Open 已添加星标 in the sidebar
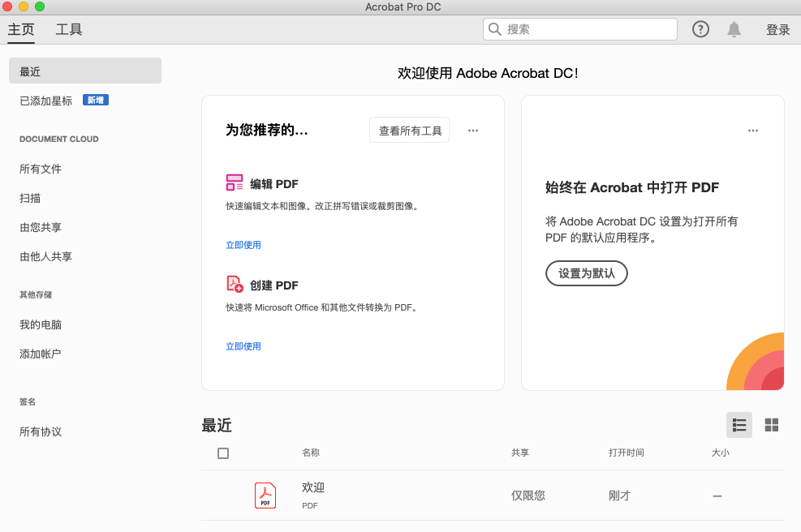 (x=46, y=101)
